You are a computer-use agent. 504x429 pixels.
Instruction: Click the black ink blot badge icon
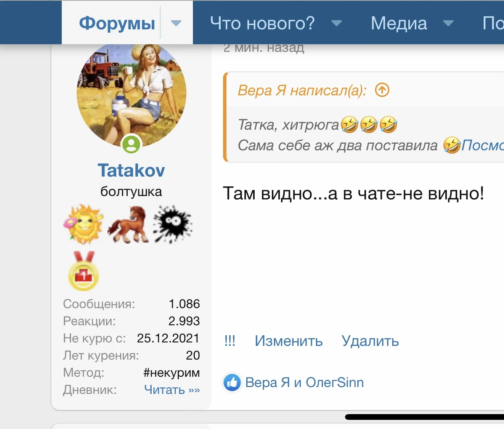(173, 224)
